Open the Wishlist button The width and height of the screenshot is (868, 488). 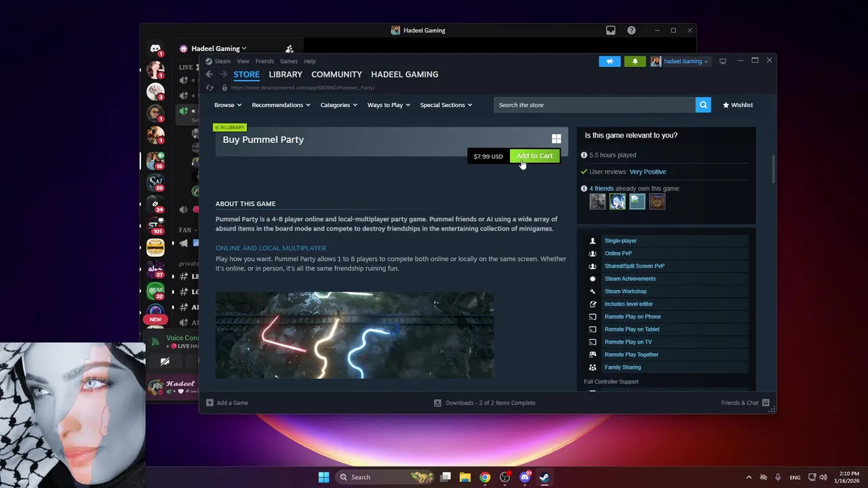point(738,105)
